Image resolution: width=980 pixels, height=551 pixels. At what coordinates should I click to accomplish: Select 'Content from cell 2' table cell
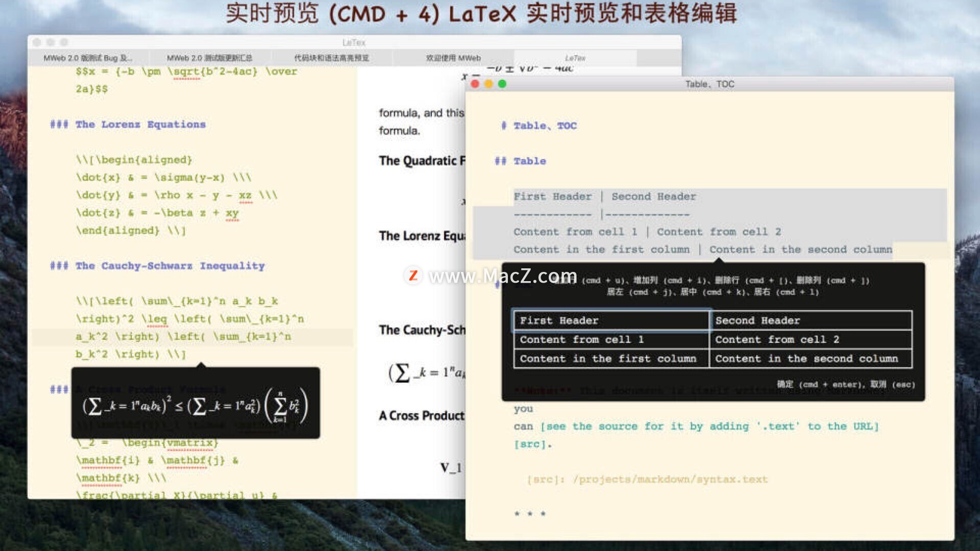pos(811,340)
